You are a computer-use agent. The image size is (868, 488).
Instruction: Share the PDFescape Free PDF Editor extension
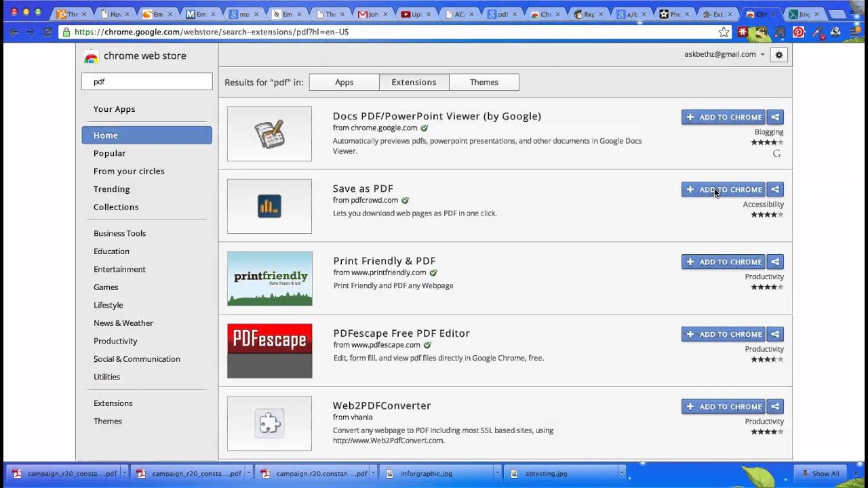tap(775, 334)
